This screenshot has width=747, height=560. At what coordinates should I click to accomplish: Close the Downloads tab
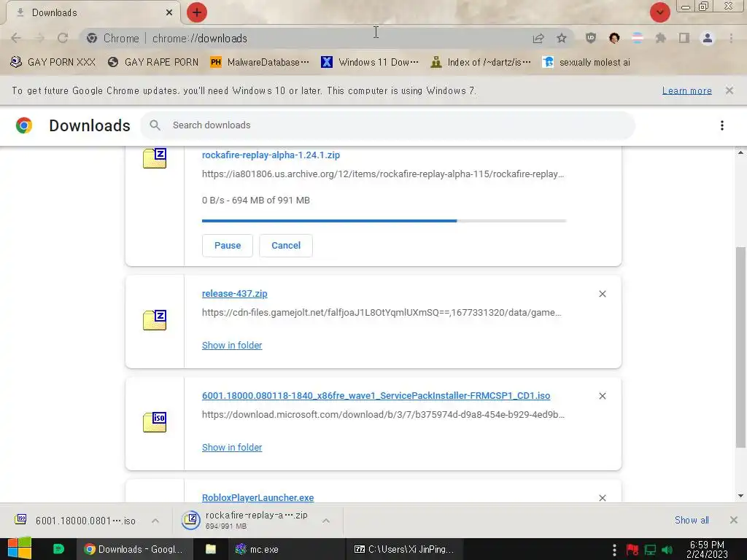click(x=169, y=12)
